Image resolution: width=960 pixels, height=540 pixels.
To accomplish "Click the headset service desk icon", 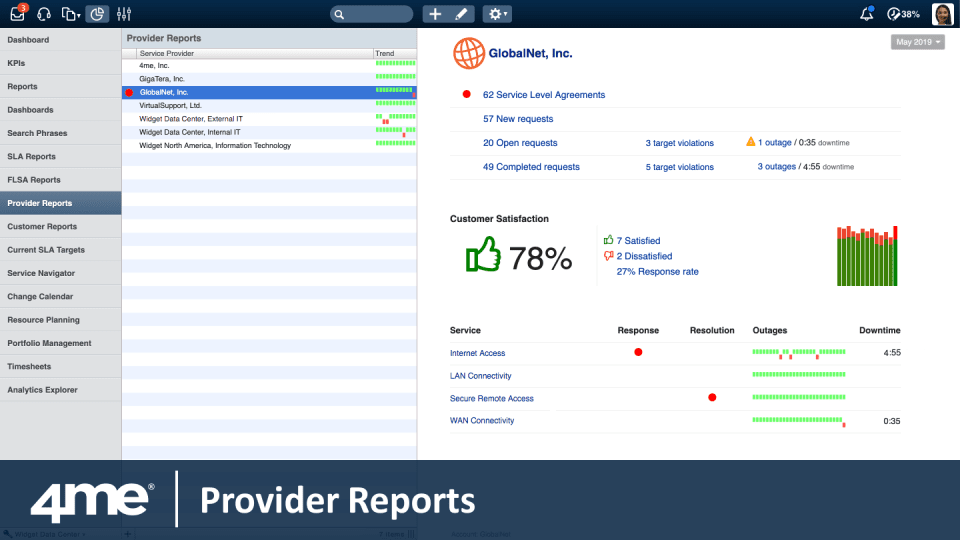I will pyautogui.click(x=44, y=14).
